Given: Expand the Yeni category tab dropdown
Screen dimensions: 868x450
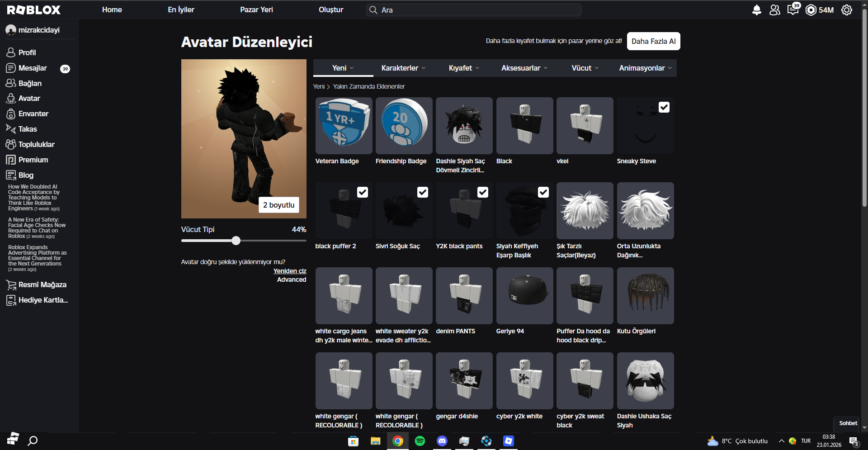Looking at the screenshot, I should [343, 68].
